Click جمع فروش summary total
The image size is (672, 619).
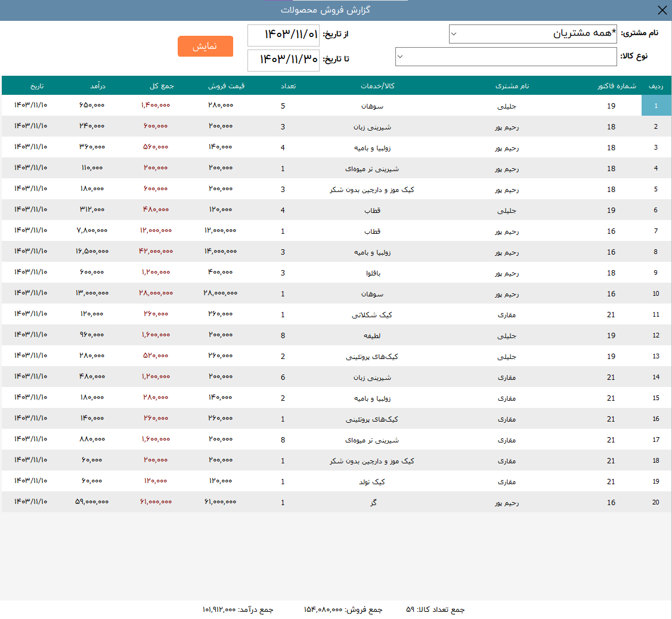click(x=343, y=609)
